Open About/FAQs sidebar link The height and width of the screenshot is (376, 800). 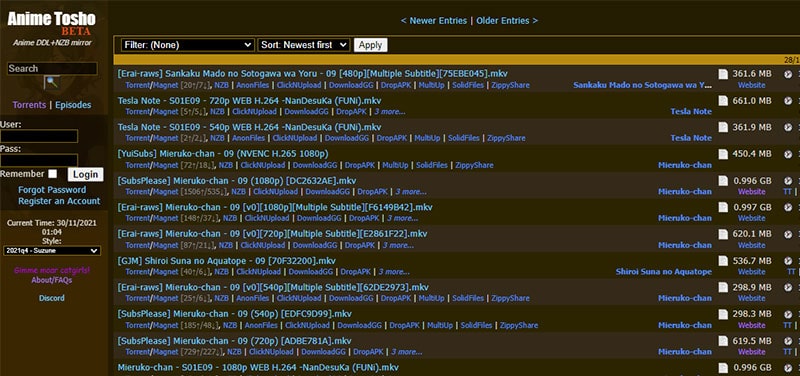point(52,280)
